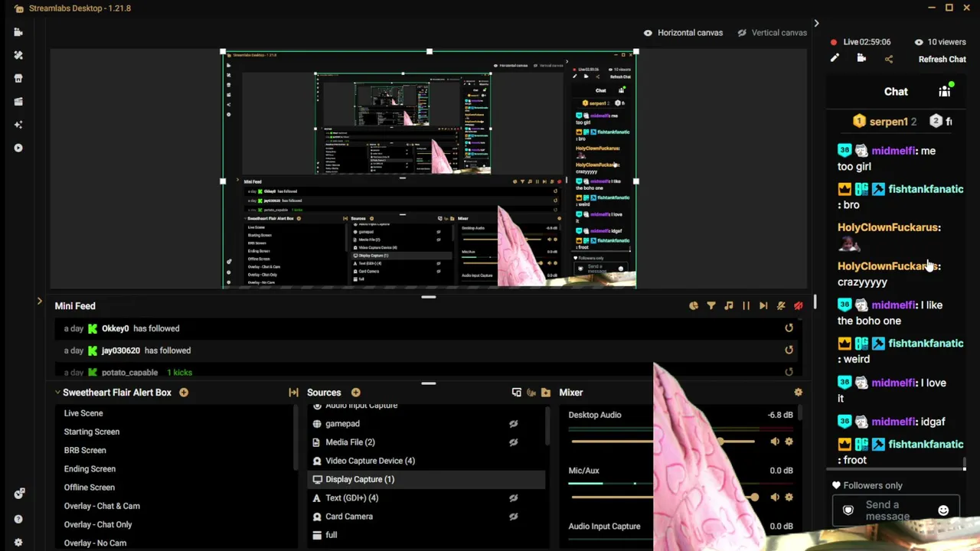This screenshot has width=980, height=551.
Task: Switch to Horizontal canvas
Action: (x=683, y=33)
